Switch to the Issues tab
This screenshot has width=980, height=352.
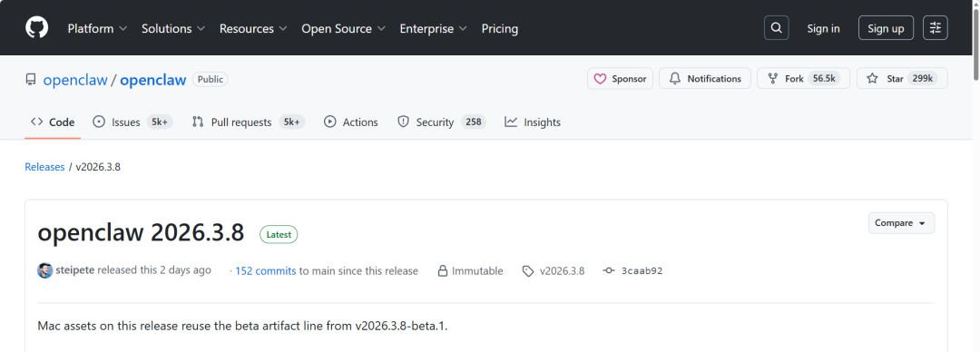(132, 122)
